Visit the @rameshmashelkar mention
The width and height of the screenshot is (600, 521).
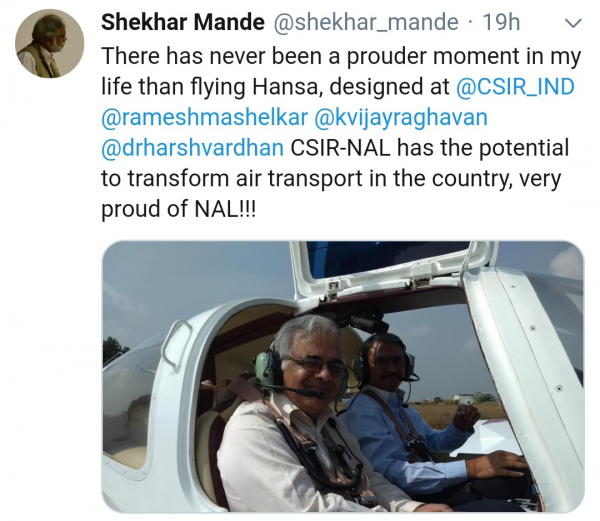click(204, 117)
